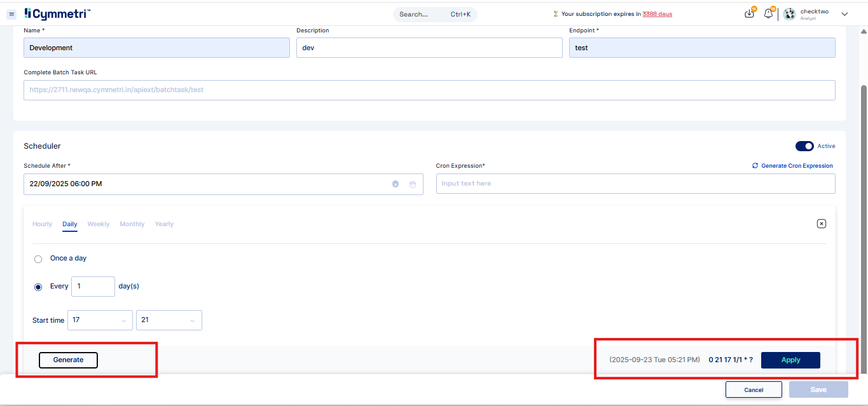Screen dimensions: 868x406
Task: Click the checktwo user avatar
Action: pyautogui.click(x=789, y=14)
